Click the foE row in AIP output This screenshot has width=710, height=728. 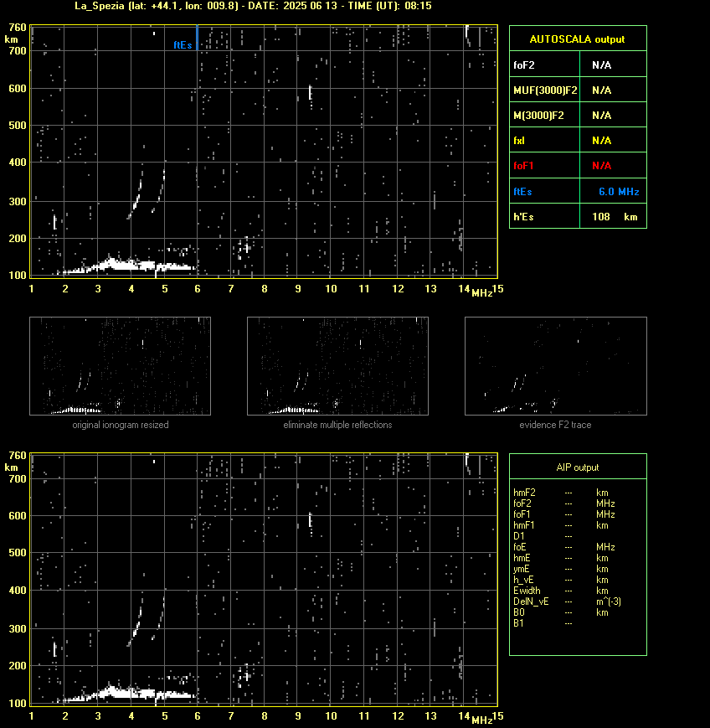tap(563, 547)
